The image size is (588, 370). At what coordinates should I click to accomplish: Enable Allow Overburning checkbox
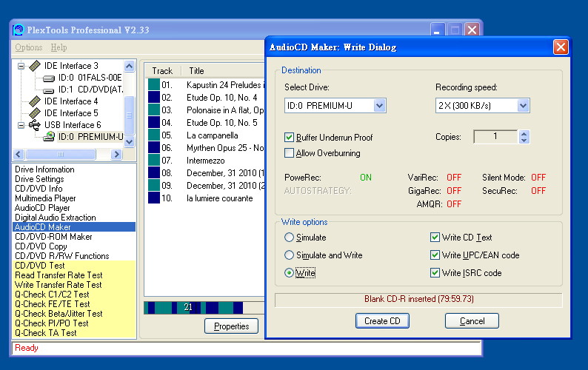(289, 153)
